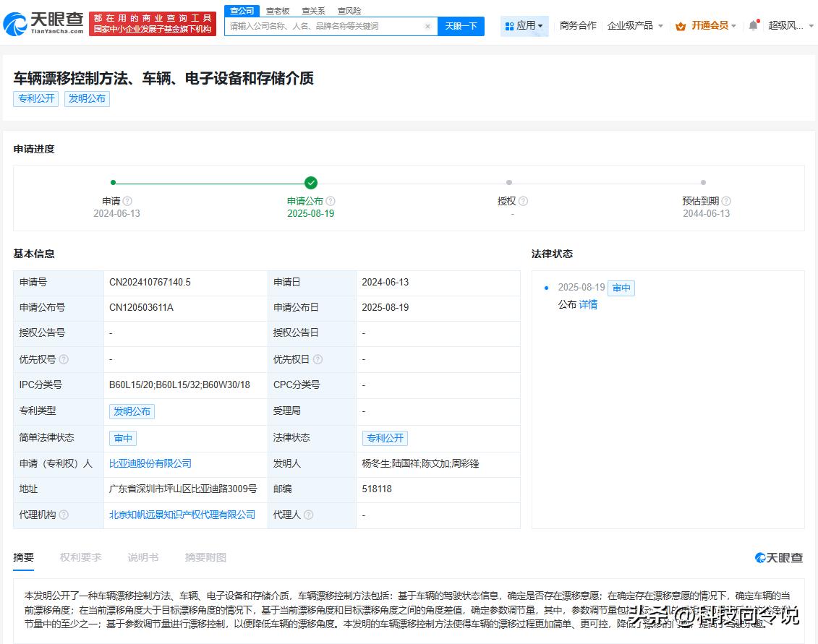The width and height of the screenshot is (818, 644).
Task: Switch to the 说明书 tab
Action: click(143, 557)
